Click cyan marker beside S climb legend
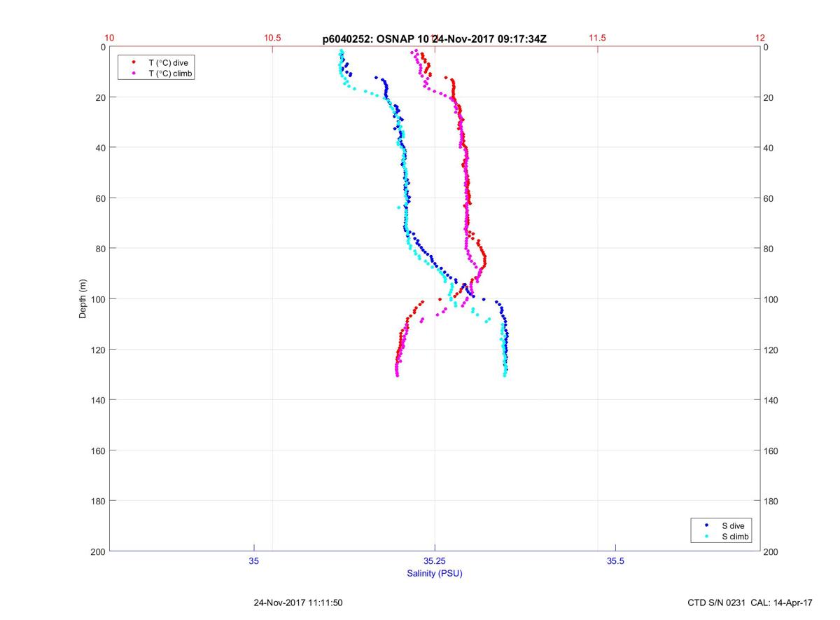Image resolution: width=840 pixels, height=620 pixels. 707,537
